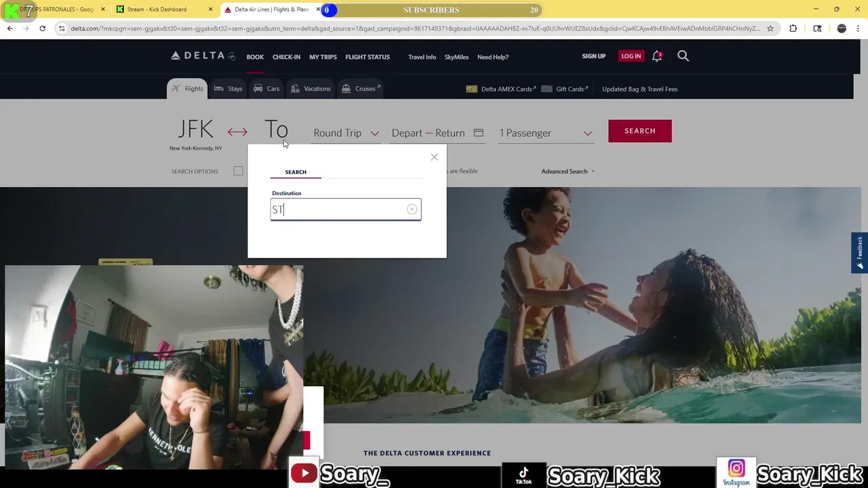This screenshot has height=488, width=868.
Task: Open the Feedback side tab
Action: (x=860, y=253)
